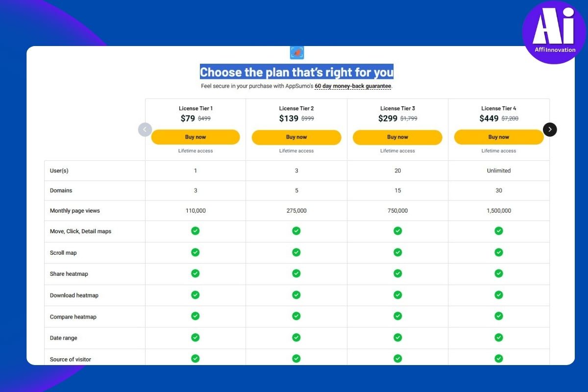Viewport: 588px width, 392px height.
Task: Click Tier 2 Date range checkmark
Action: pyautogui.click(x=296, y=338)
